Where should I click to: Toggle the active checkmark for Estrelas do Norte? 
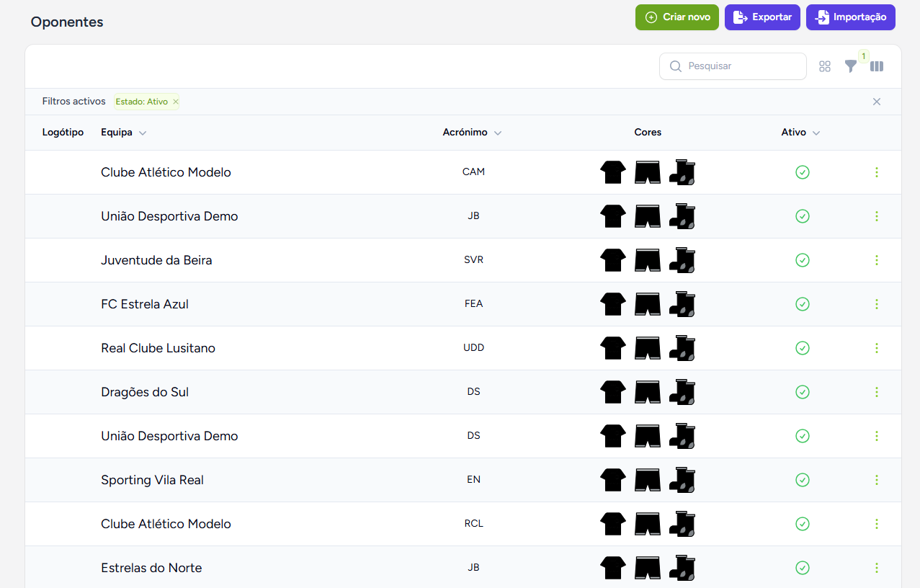(x=802, y=568)
